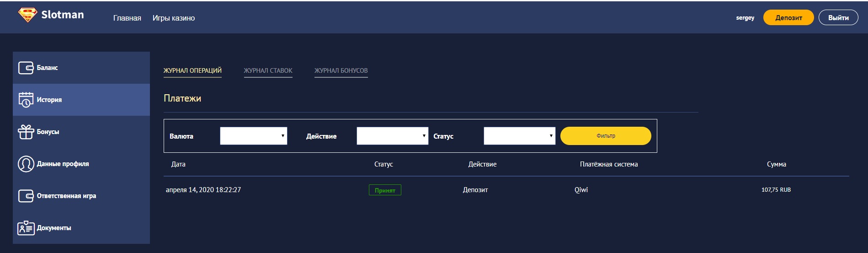
Task: Open the Валюта dropdown
Action: click(254, 136)
